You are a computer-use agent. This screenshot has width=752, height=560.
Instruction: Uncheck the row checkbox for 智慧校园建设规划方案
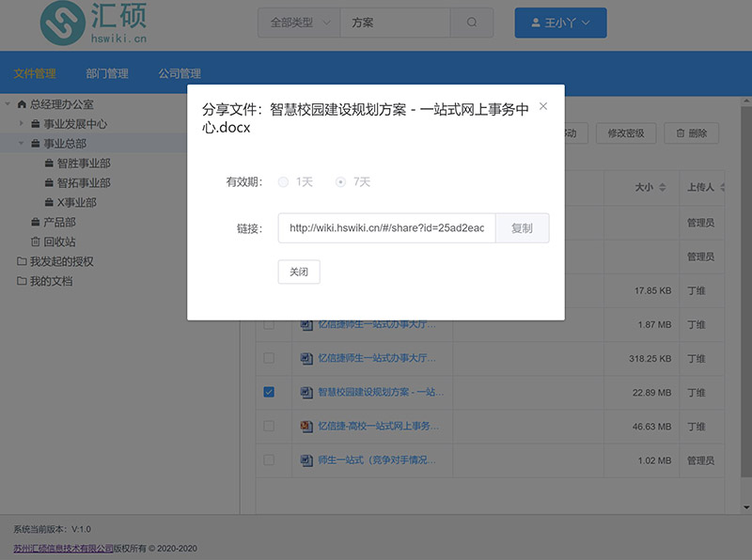(269, 392)
